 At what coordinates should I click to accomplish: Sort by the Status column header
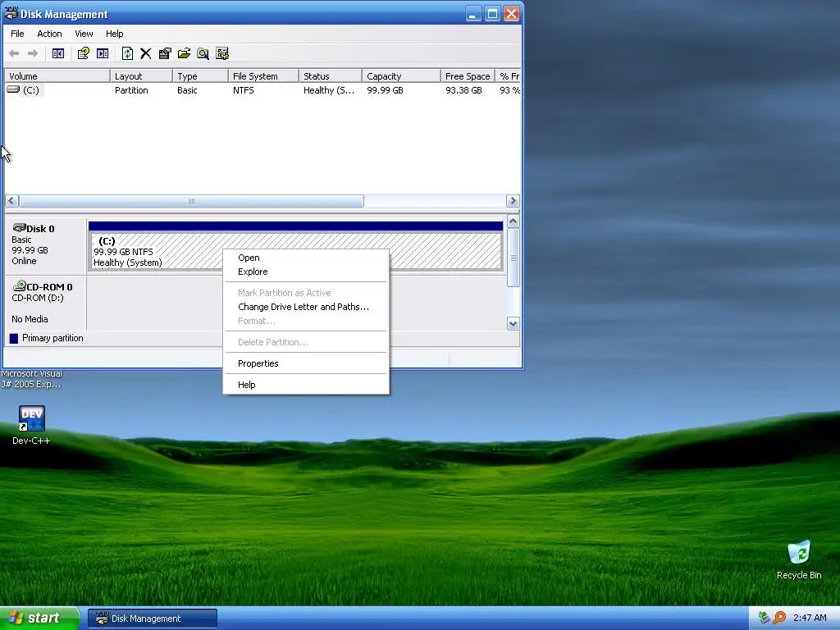[x=331, y=76]
